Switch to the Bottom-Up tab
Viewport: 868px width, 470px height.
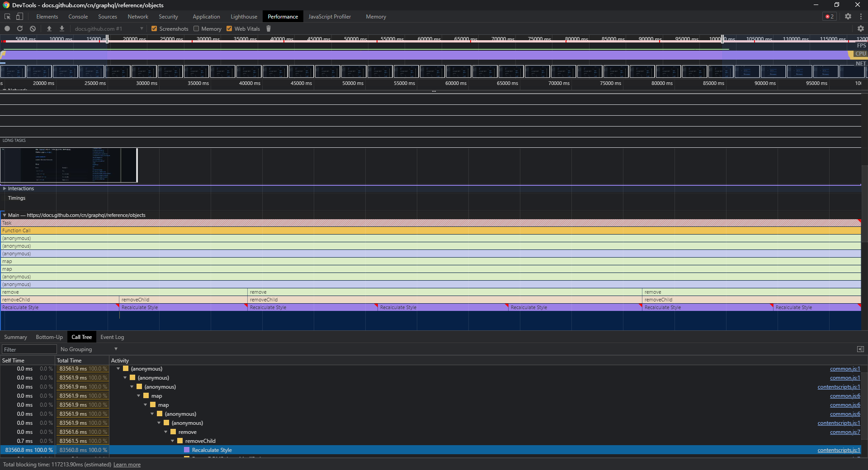click(x=49, y=337)
